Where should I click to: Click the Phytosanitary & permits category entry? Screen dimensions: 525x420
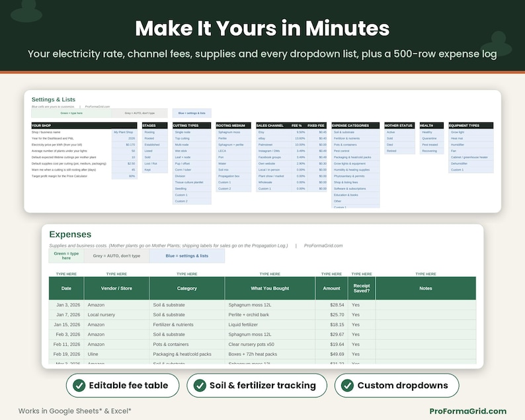tap(355, 176)
